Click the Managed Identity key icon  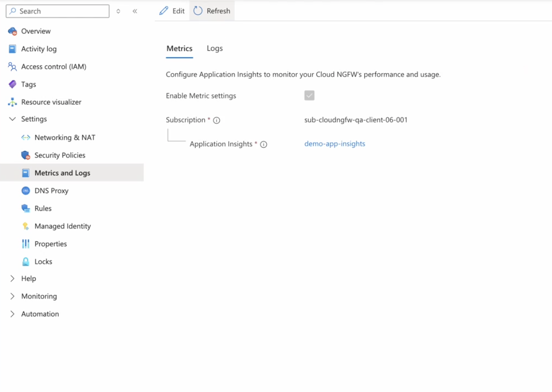point(26,226)
